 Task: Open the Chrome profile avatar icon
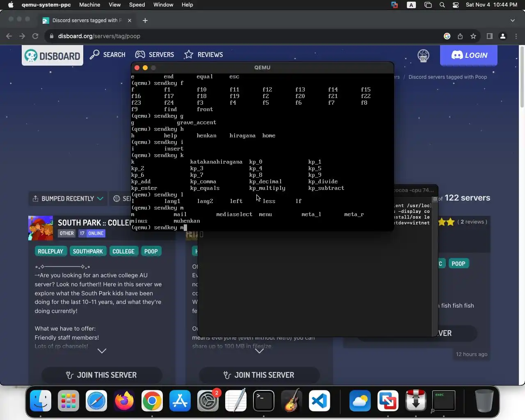503,36
